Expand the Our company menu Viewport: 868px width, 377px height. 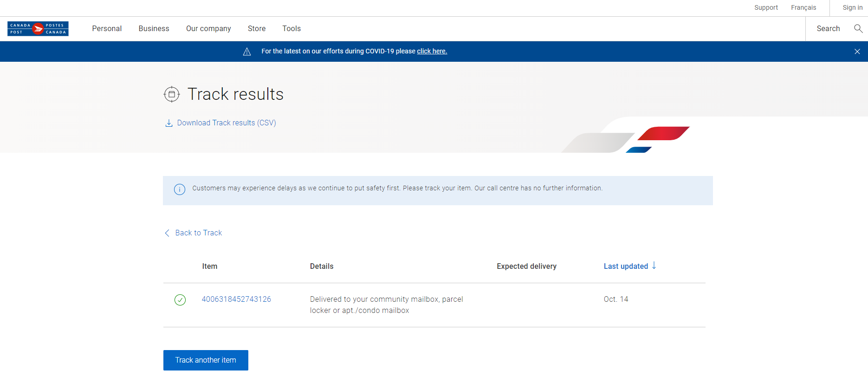point(208,29)
